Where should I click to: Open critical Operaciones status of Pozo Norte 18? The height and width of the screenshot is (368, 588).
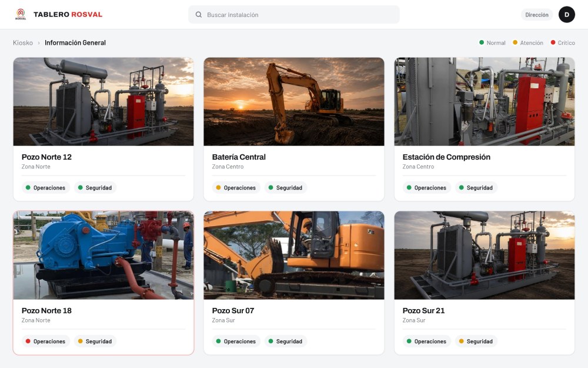[x=45, y=341]
